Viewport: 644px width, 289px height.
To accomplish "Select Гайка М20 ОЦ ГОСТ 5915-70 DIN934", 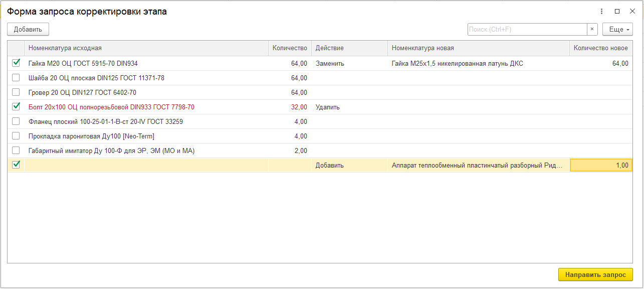I will pos(83,64).
